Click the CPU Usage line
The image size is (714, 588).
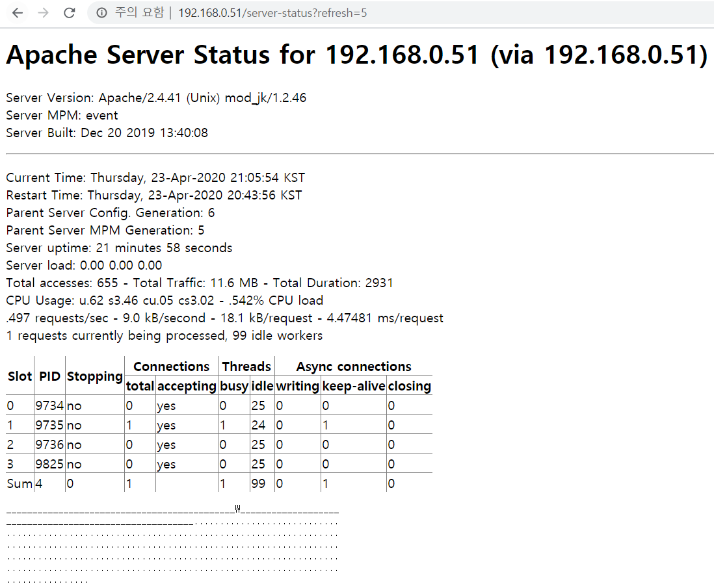pos(165,301)
